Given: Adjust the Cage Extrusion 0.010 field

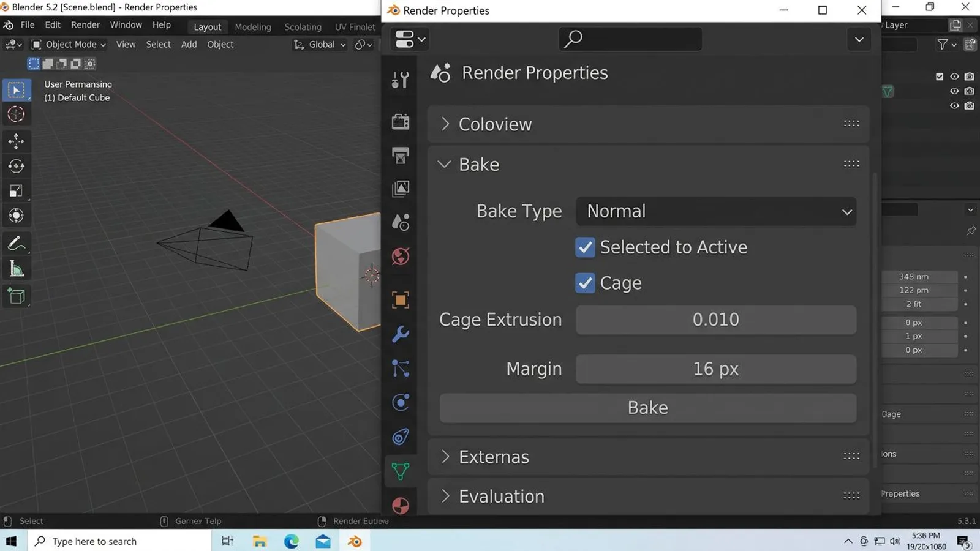Looking at the screenshot, I should 716,320.
